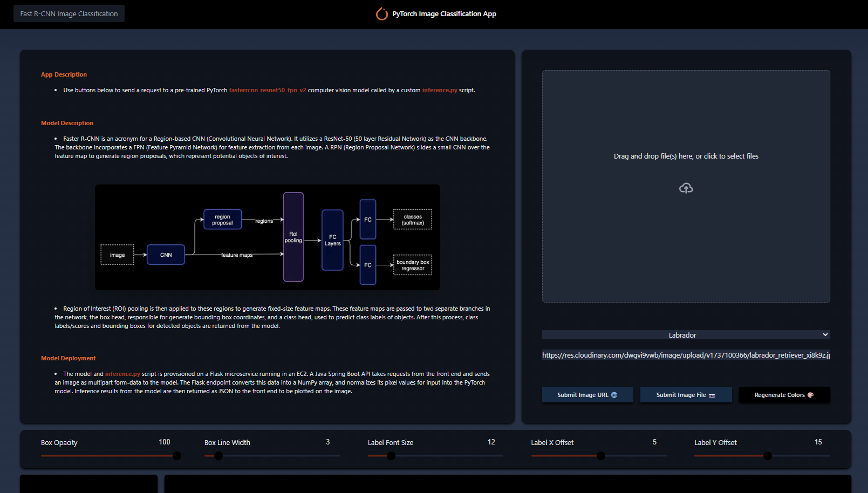868x493 pixels.
Task: Click the fasterrcnn_resnet50_fpn_v2 link
Action: click(268, 90)
